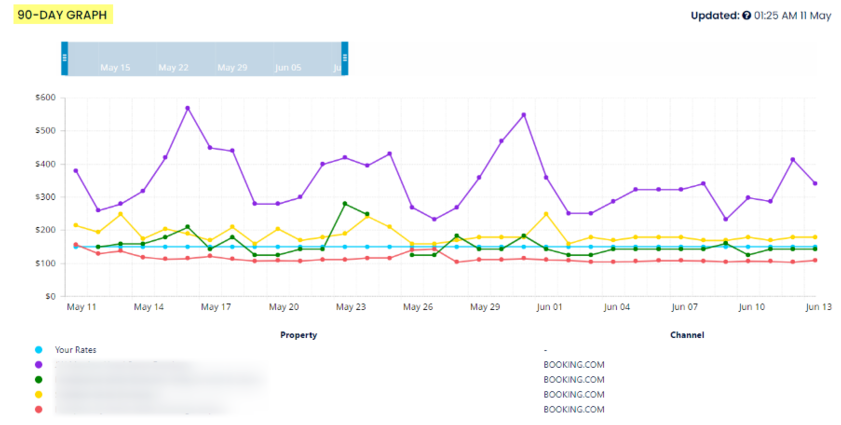Screen dimensions: 841x425
Task: Toggle the cyan Your Rates legend dot
Action: [x=38, y=351]
